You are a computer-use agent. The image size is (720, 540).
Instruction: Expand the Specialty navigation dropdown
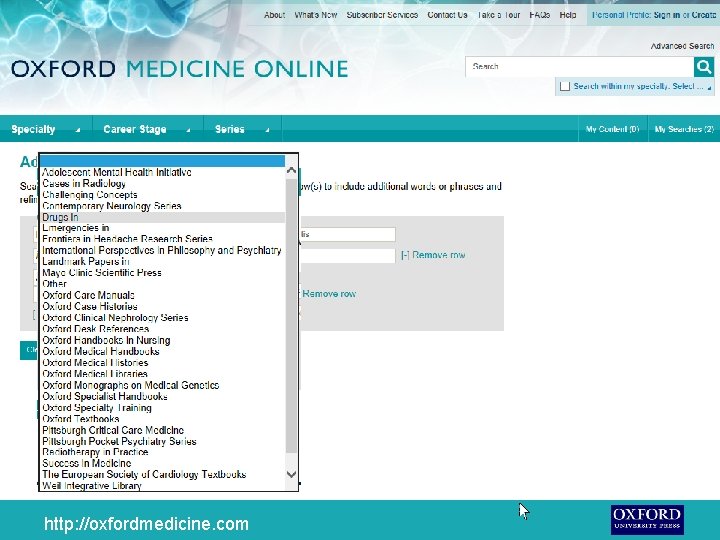46,129
